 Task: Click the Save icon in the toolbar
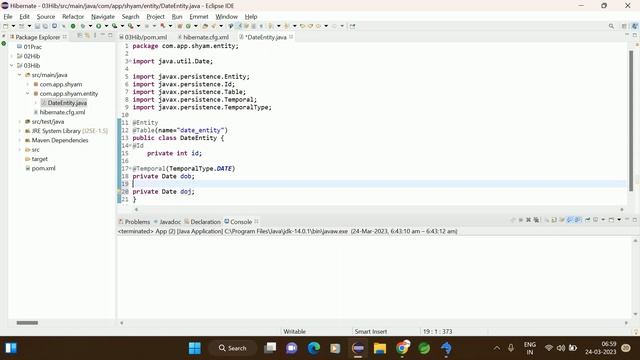[x=37, y=26]
